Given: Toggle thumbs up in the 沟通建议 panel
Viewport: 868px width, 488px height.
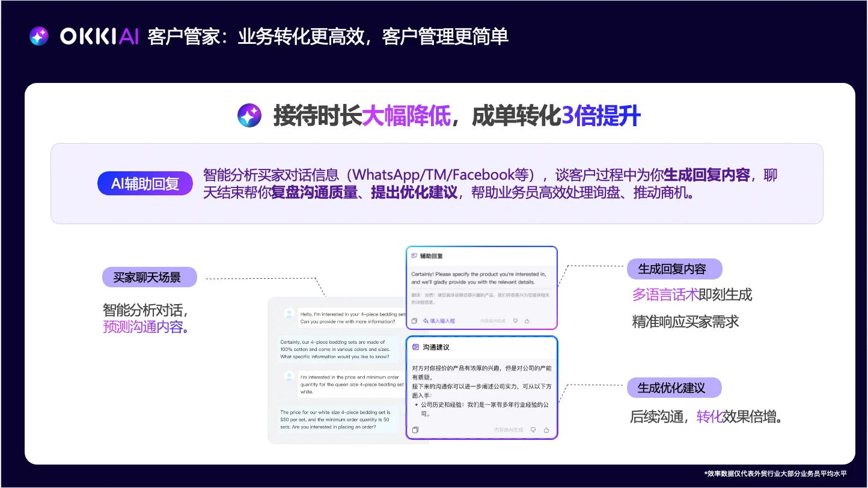Looking at the screenshot, I should click(x=546, y=430).
